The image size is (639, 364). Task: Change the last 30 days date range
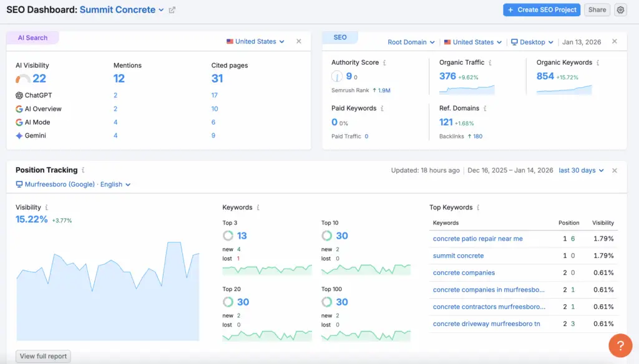coord(581,171)
